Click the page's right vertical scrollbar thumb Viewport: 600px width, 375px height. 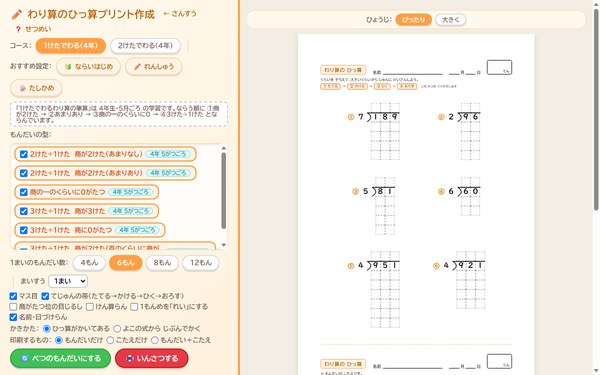tap(596, 109)
